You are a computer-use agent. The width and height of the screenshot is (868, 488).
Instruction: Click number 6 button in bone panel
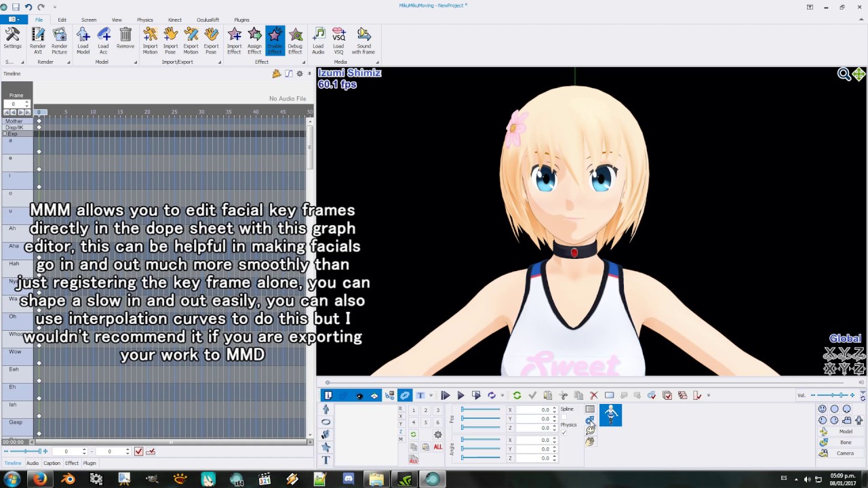[437, 422]
